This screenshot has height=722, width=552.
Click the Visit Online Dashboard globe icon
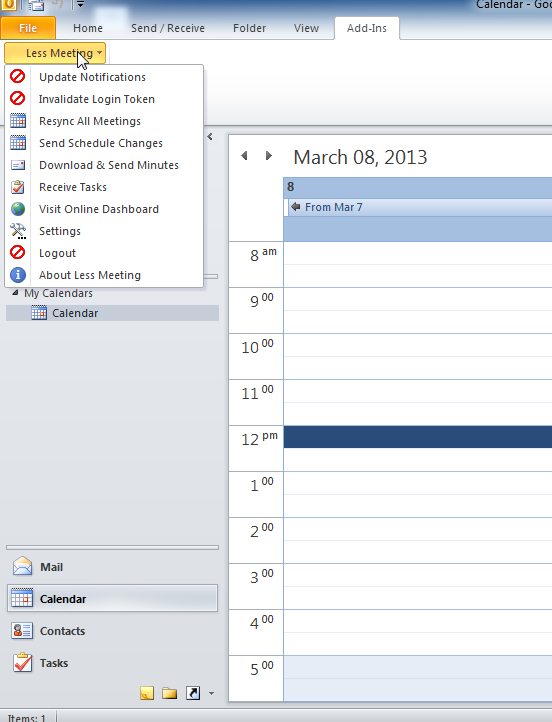[17, 209]
